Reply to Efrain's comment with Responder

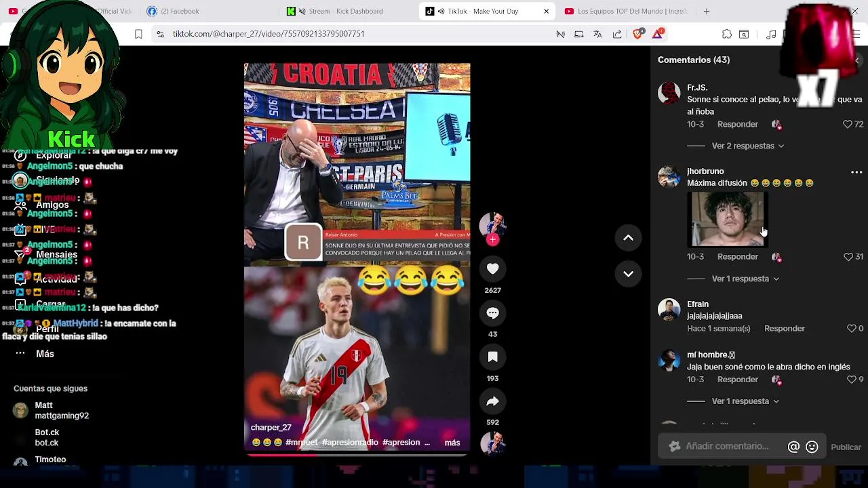click(x=785, y=329)
